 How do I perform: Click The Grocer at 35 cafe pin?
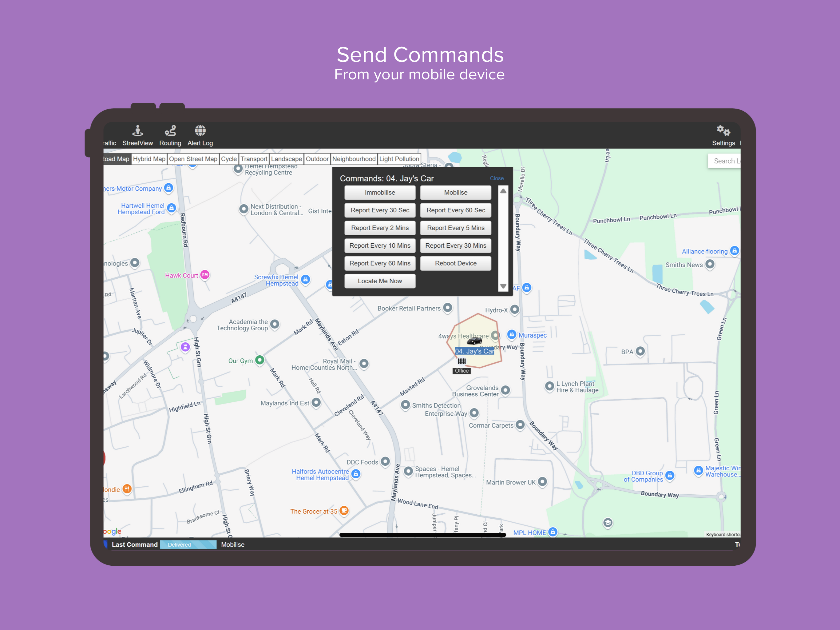344,510
